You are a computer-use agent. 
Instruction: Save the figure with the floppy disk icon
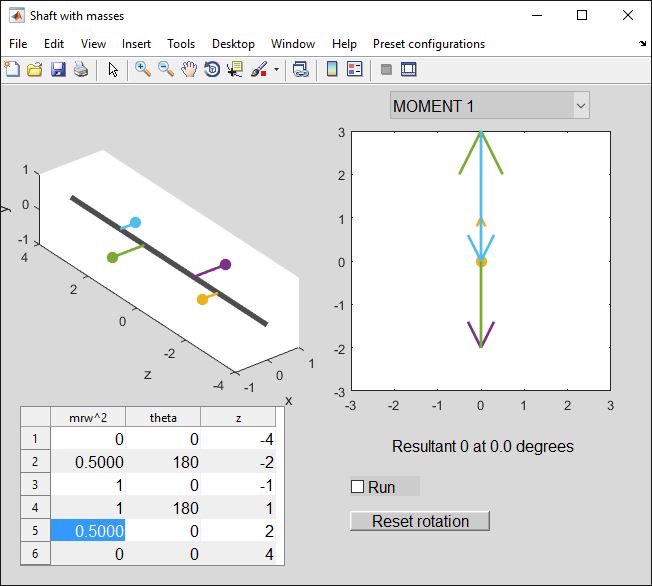click(58, 69)
